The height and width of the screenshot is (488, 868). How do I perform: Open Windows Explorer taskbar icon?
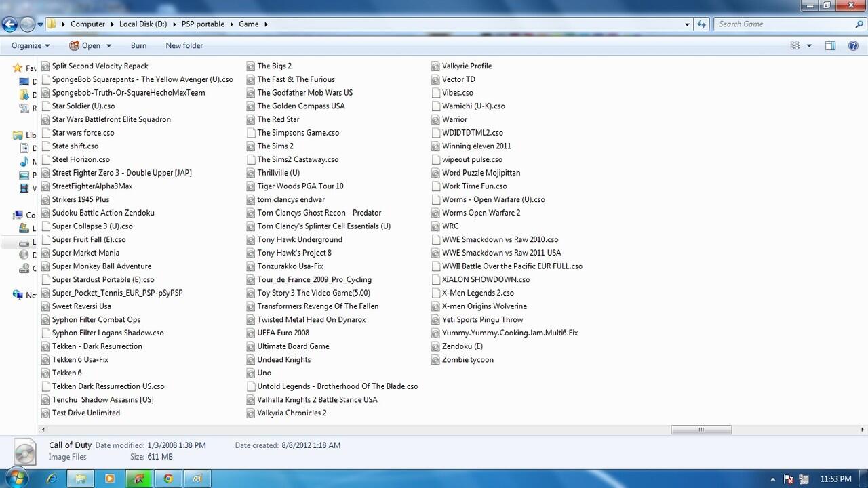80,479
